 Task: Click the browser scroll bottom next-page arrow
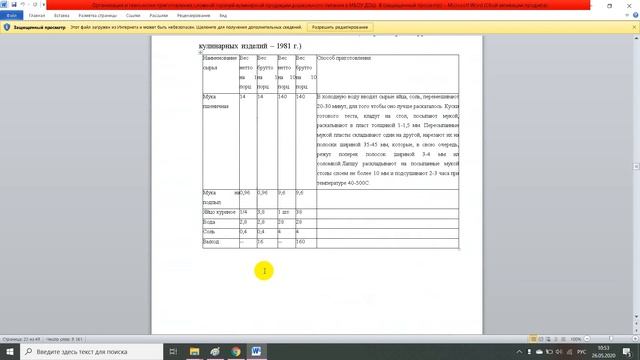click(x=636, y=330)
